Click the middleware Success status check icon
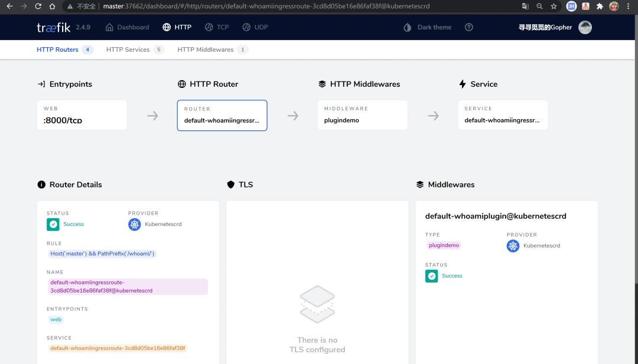The image size is (638, 364). click(x=432, y=276)
